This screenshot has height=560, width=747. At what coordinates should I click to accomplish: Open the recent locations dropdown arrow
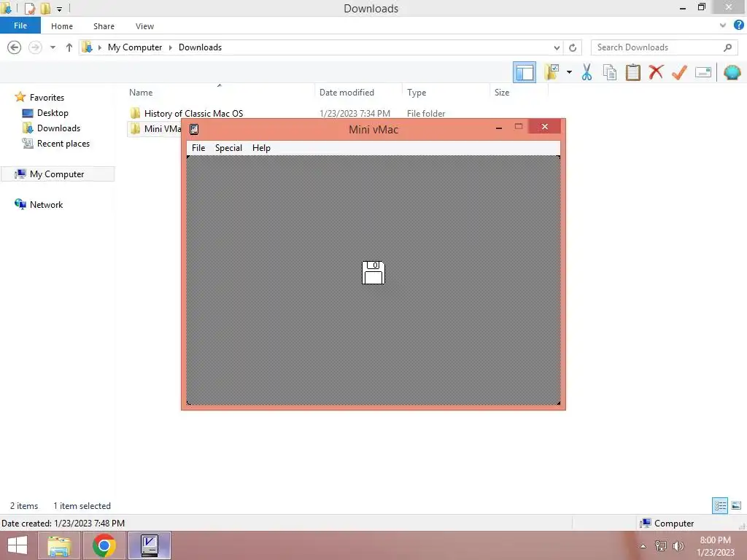pos(53,47)
